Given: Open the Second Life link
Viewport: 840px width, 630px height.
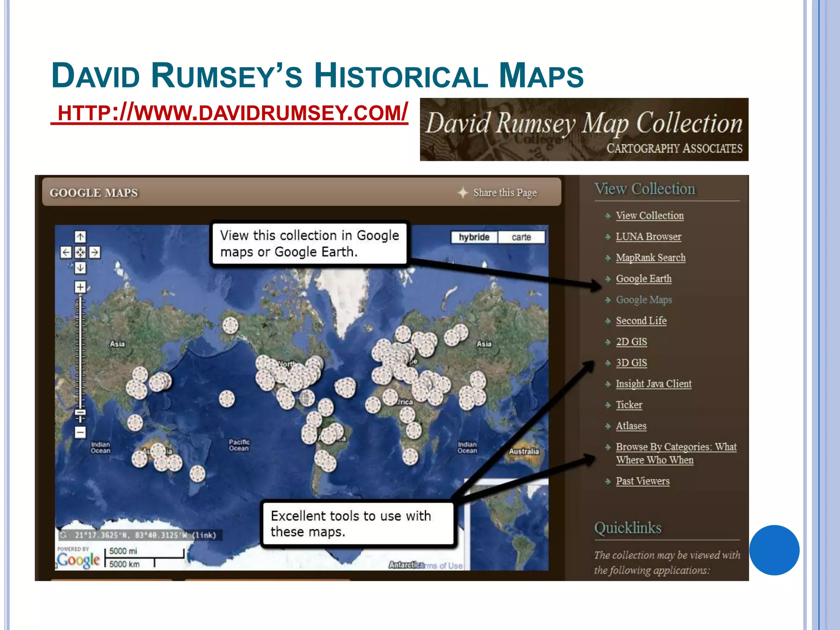Looking at the screenshot, I should click(x=641, y=321).
